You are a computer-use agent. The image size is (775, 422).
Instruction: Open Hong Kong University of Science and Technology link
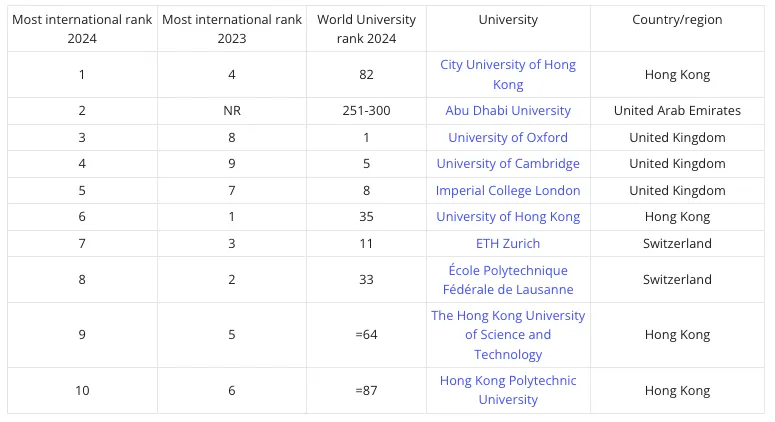click(508, 335)
